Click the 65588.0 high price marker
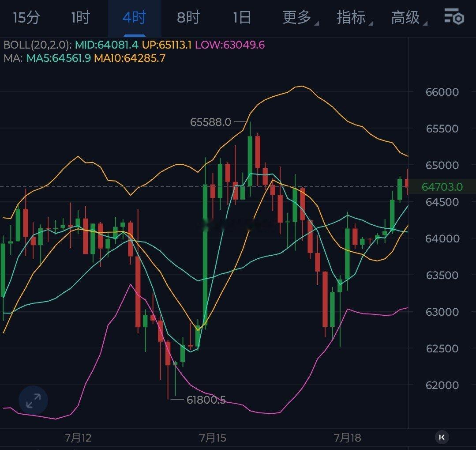Screen dimensions: 476x450 [210, 122]
